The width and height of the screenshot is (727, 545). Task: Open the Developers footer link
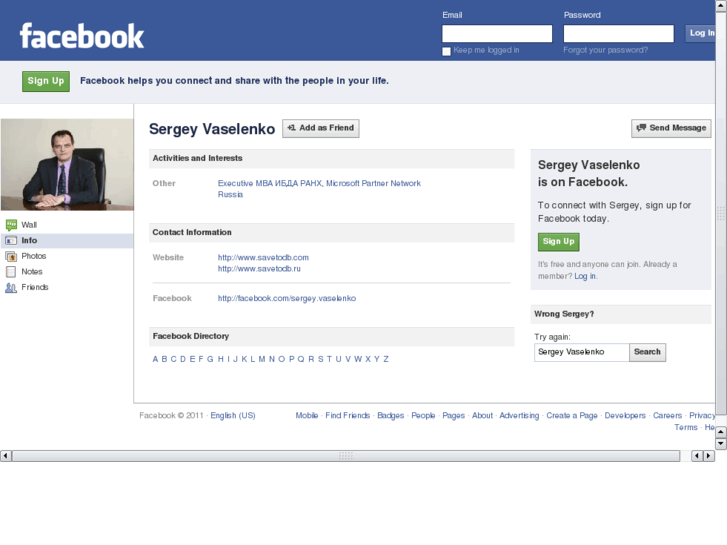coord(625,416)
